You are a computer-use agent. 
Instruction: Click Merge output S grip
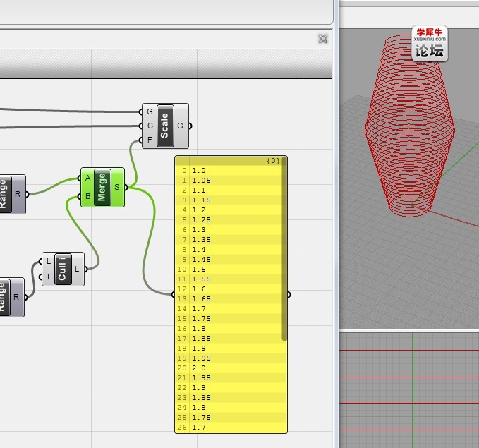(x=126, y=187)
